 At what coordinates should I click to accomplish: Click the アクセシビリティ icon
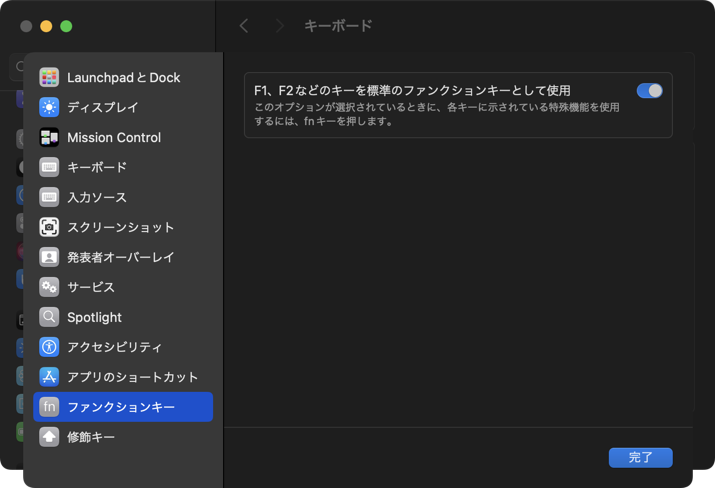pyautogui.click(x=49, y=347)
